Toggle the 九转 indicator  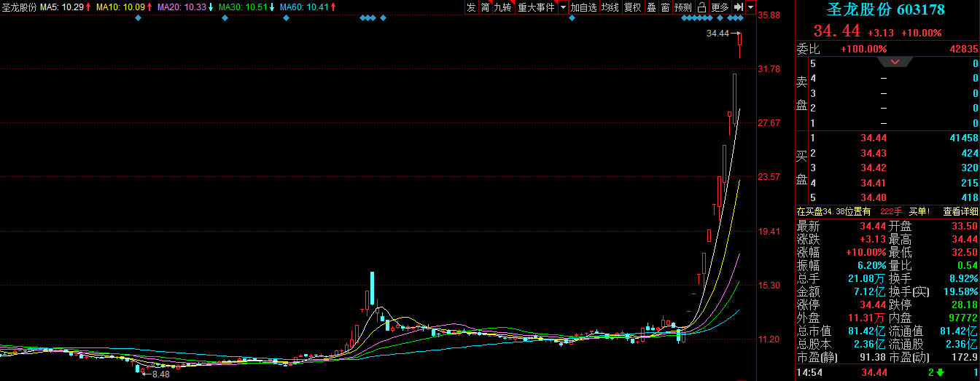[x=503, y=7]
